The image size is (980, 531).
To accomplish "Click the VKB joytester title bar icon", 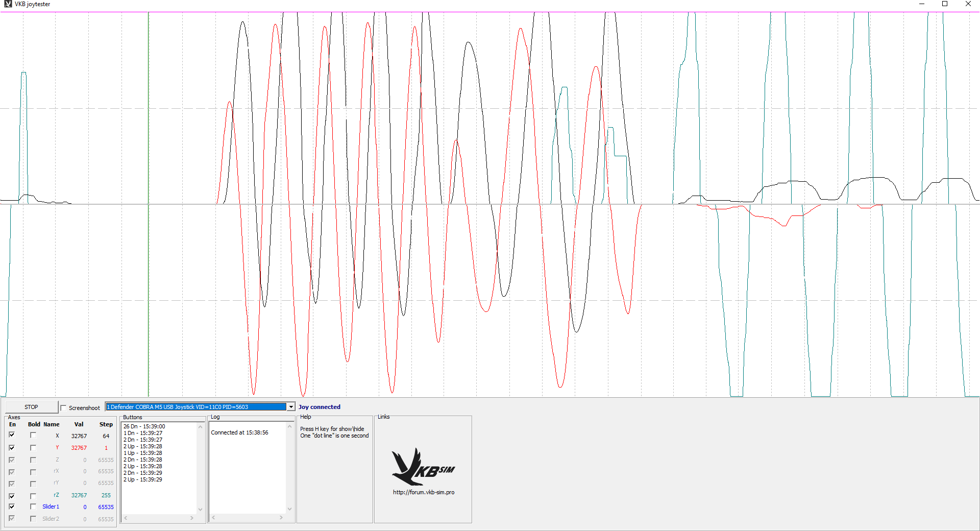I will (x=8, y=4).
